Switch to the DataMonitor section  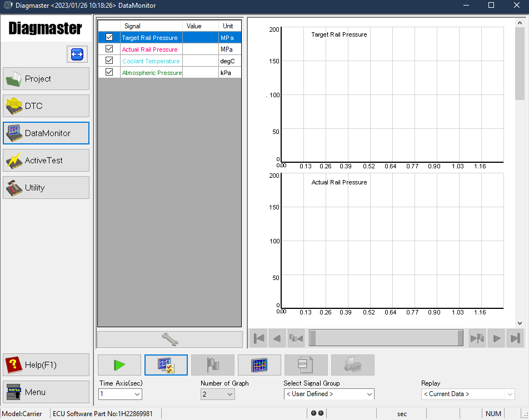click(46, 133)
